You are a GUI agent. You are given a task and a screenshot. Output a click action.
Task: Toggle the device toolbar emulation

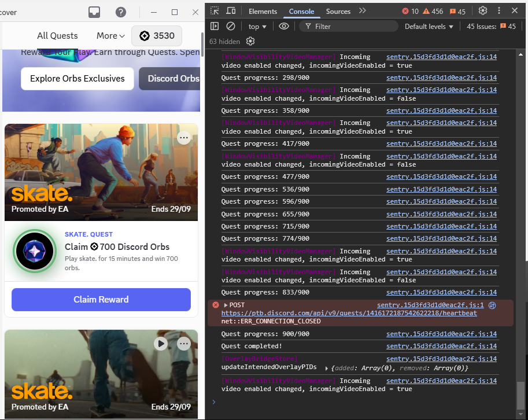click(230, 11)
